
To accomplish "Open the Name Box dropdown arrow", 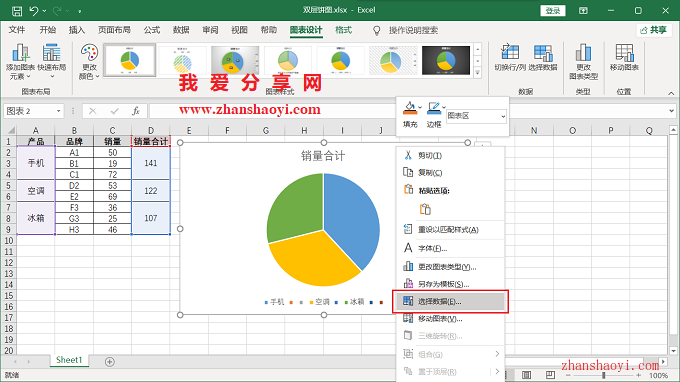I will [x=59, y=111].
